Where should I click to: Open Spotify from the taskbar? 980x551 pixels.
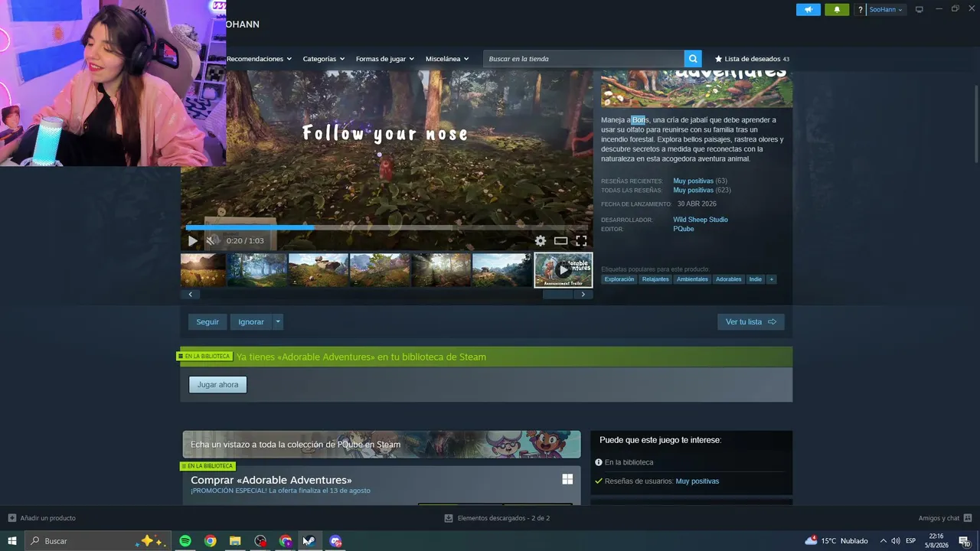pyautogui.click(x=185, y=541)
